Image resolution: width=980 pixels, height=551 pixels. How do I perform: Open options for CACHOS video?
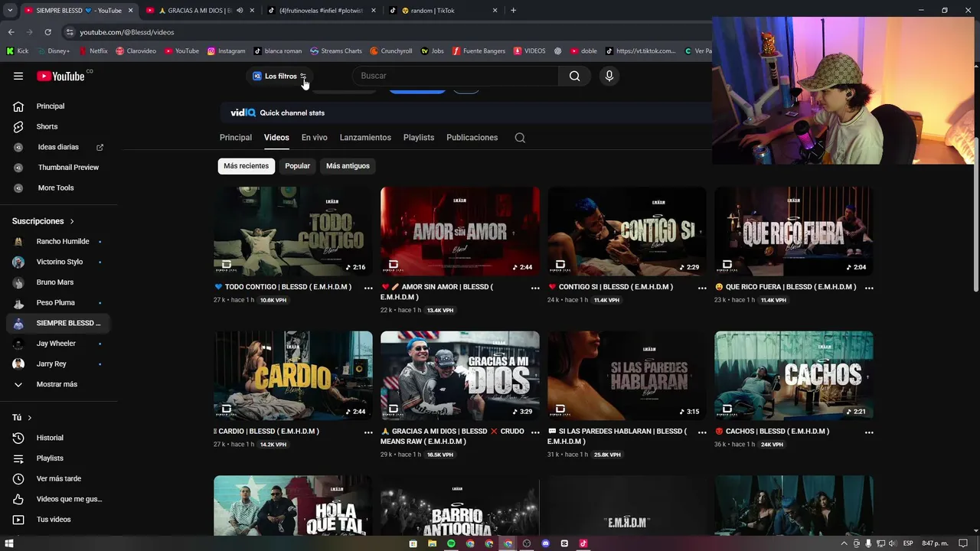(869, 432)
